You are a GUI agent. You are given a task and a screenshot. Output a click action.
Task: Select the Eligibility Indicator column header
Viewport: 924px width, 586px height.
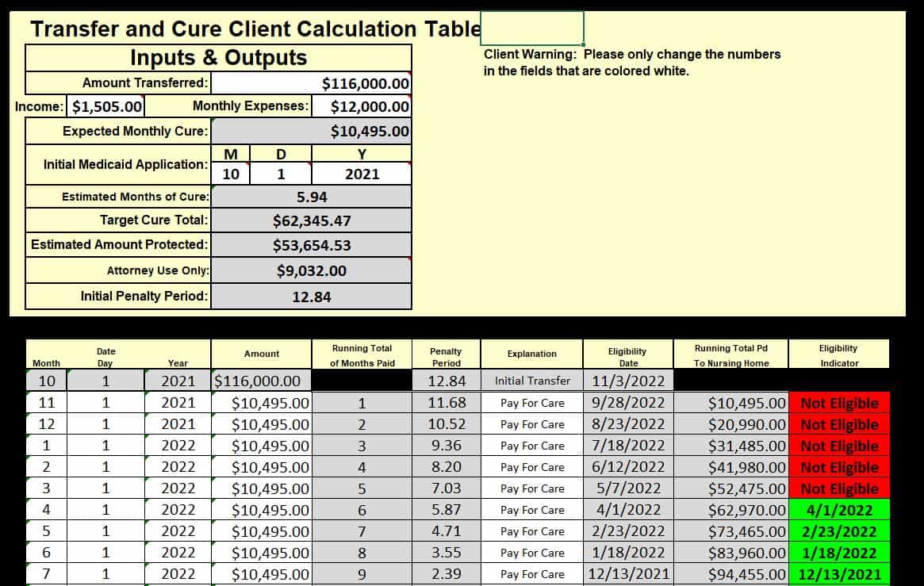click(839, 355)
